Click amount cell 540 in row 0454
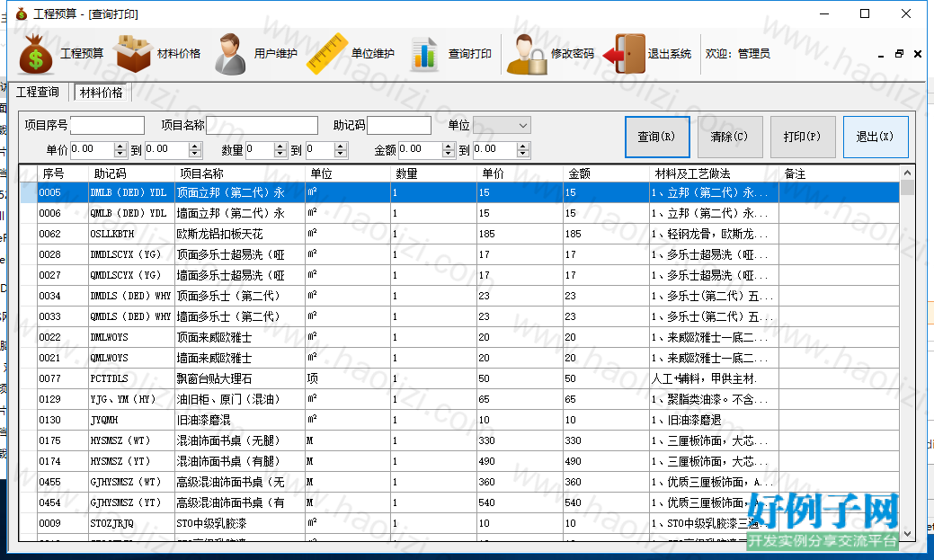 [x=607, y=502]
